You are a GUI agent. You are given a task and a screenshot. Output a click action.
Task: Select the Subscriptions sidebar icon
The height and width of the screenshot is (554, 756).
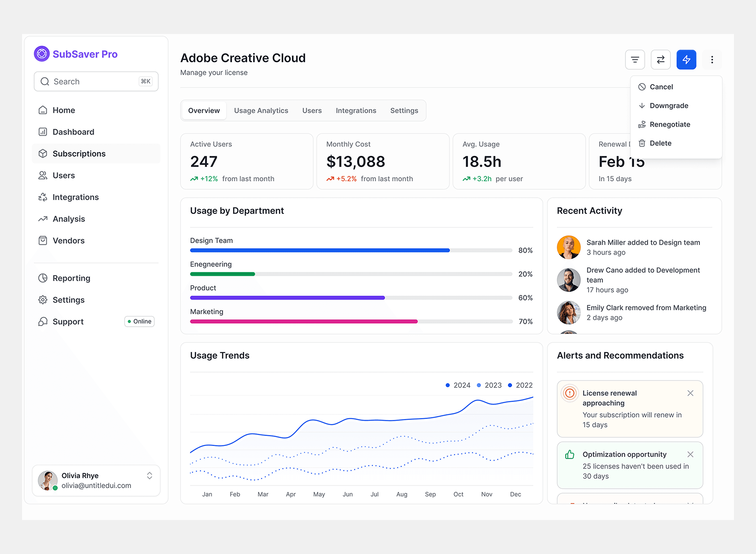[x=43, y=154]
